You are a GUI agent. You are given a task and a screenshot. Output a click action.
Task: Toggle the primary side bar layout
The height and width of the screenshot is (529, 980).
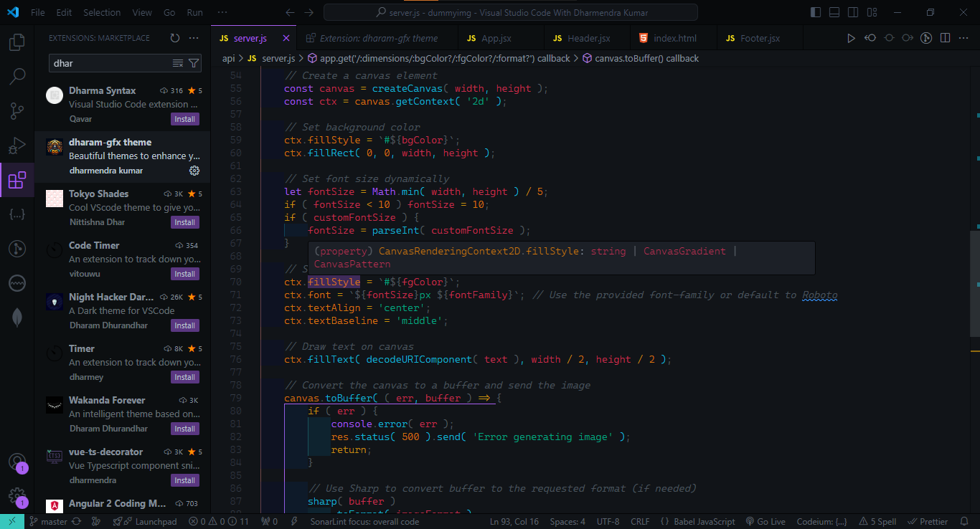click(816, 12)
